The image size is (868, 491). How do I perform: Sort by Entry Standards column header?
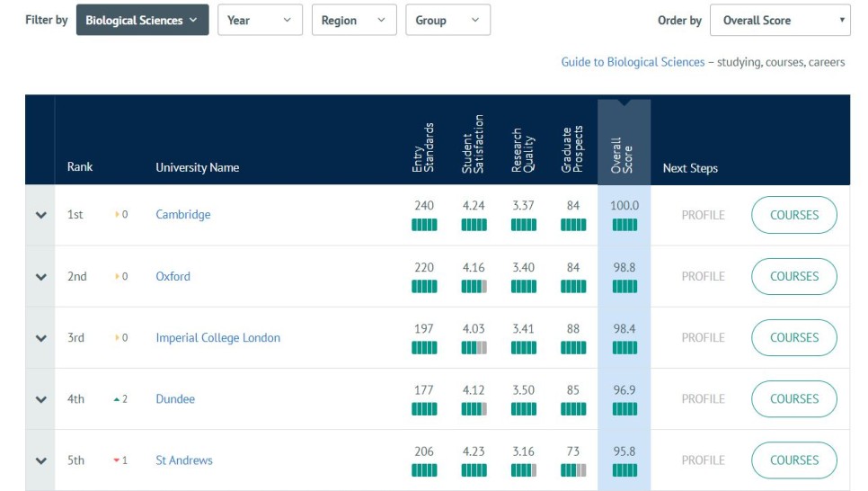(423, 147)
